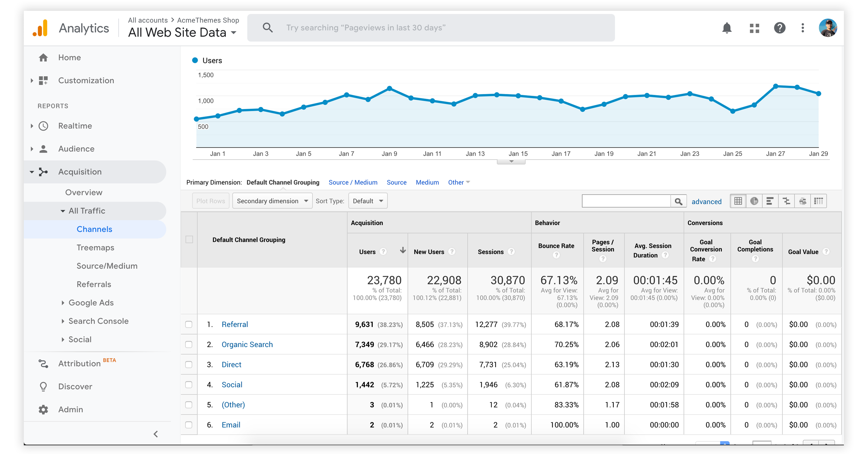The height and width of the screenshot is (454, 868).
Task: Expand the Realtime section arrow
Action: tap(32, 126)
